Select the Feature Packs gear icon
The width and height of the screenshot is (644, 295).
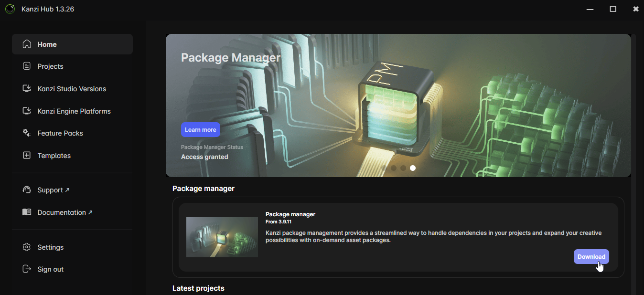pyautogui.click(x=27, y=133)
